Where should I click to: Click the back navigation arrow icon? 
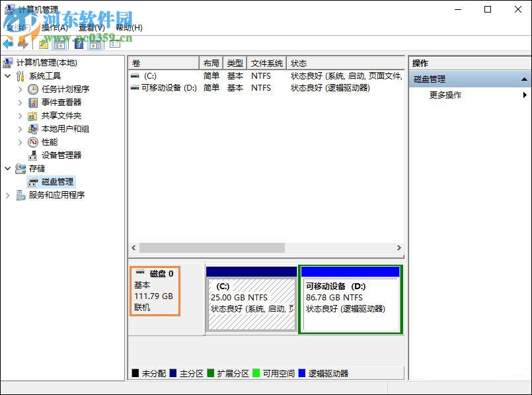(x=7, y=44)
